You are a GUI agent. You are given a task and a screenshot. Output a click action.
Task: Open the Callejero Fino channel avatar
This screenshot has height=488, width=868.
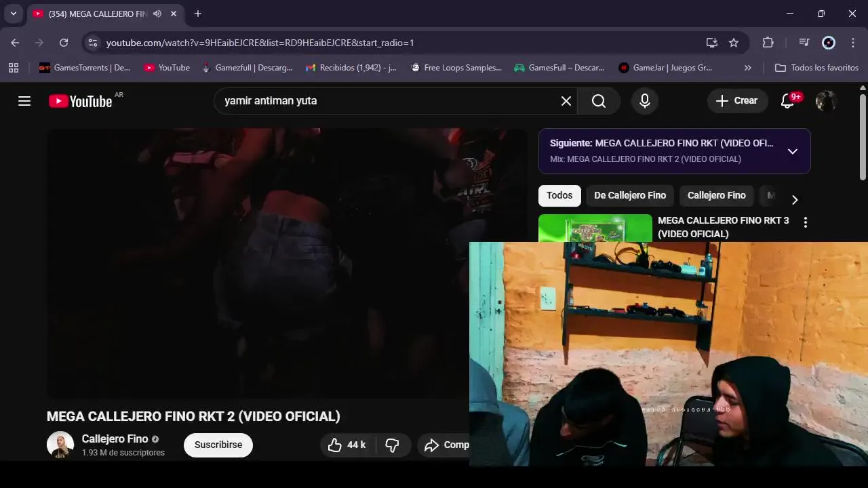point(60,445)
